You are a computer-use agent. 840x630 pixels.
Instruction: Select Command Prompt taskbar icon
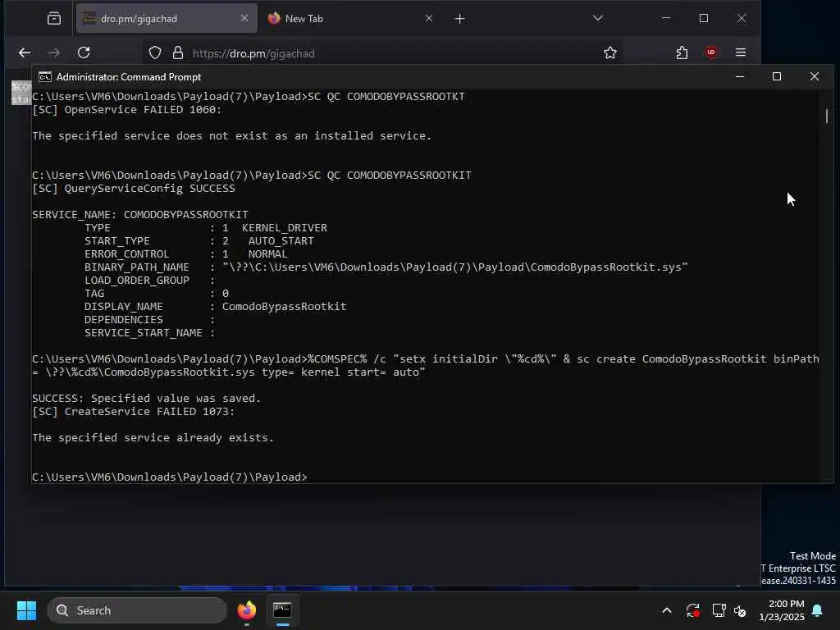282,610
